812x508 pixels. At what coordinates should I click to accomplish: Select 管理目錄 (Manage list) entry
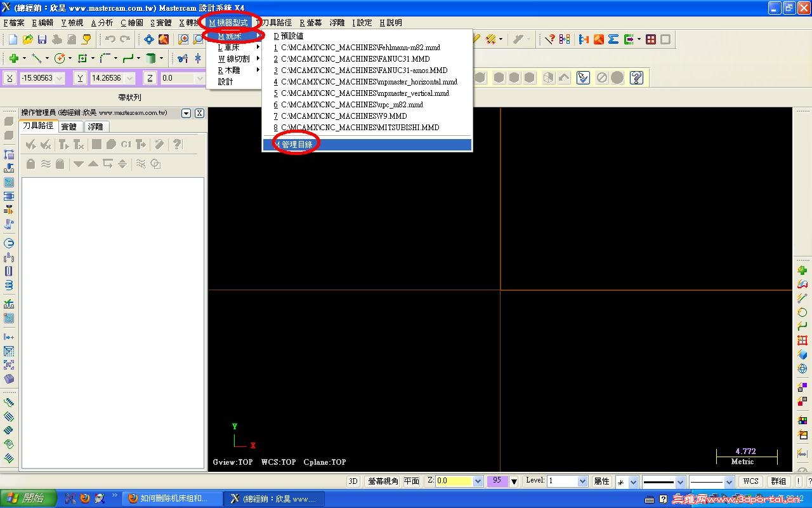coord(367,145)
